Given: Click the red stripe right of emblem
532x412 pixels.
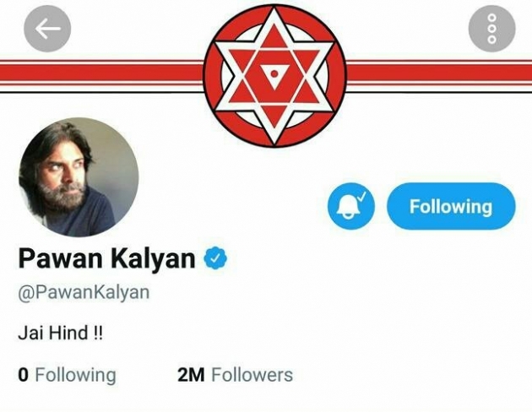Looking at the screenshot, I should (439, 74).
